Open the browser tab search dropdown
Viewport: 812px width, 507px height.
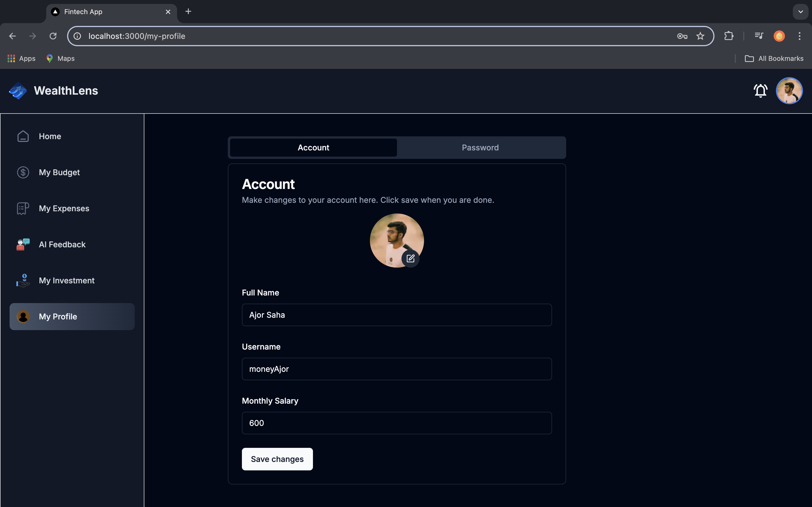[800, 12]
